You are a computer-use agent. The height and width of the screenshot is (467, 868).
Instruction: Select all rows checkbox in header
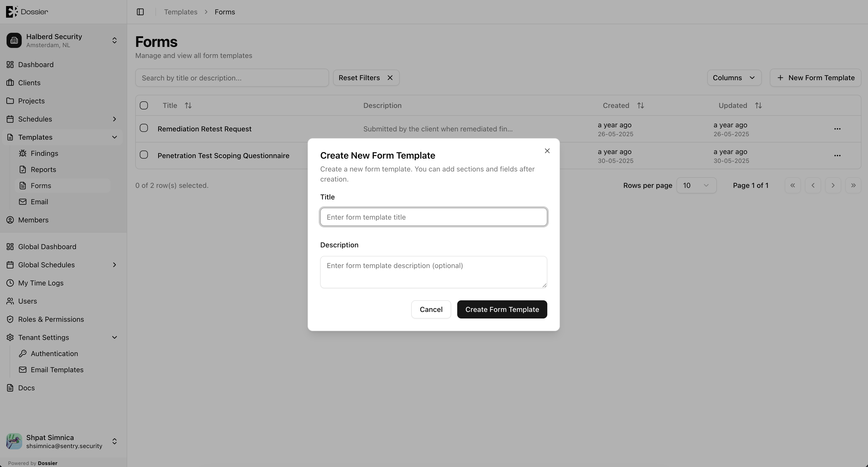[x=144, y=105]
